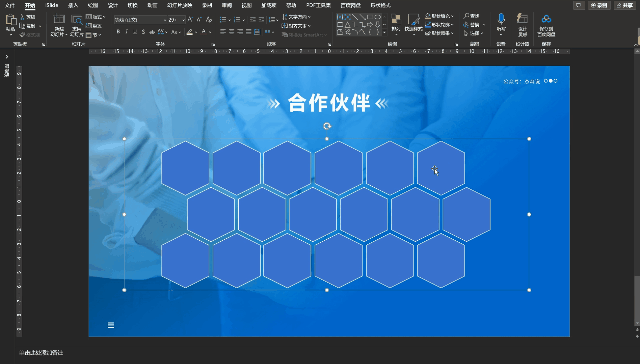This screenshot has width=640, height=364.
Task: Toggle Bold formatting
Action: (118, 32)
